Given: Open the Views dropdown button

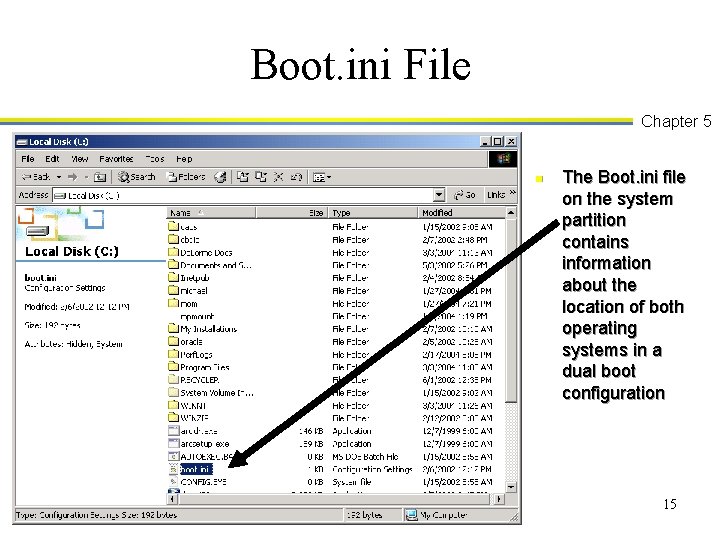Looking at the screenshot, I should tap(321, 177).
